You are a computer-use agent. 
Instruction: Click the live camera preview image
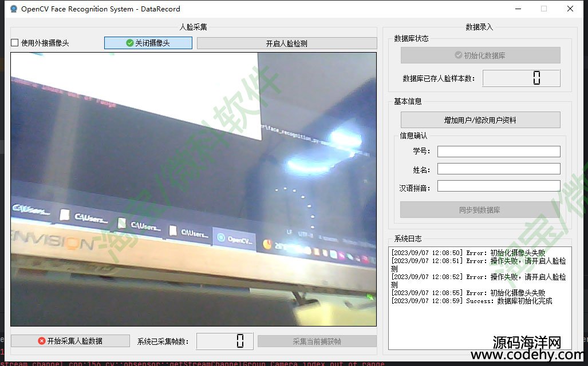194,189
